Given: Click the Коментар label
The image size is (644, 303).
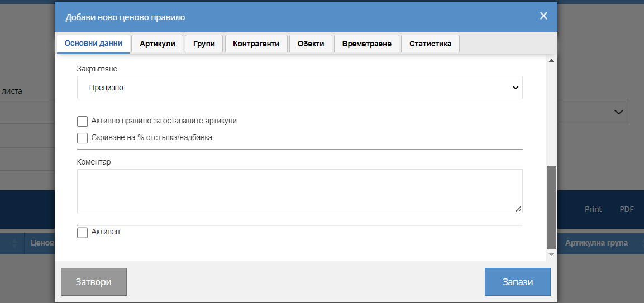Looking at the screenshot, I should coord(94,162).
